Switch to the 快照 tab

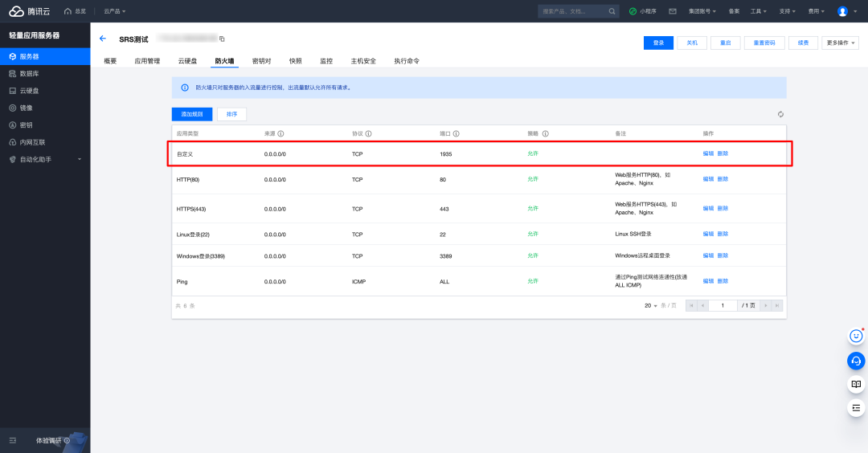(x=296, y=61)
